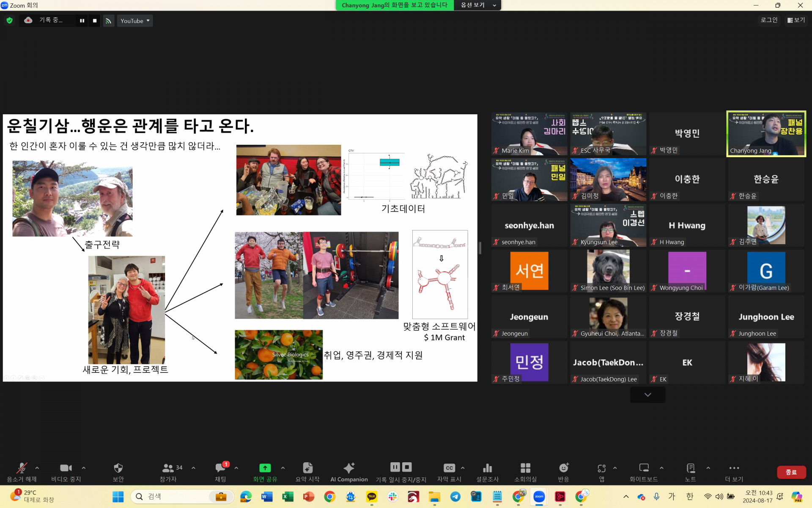Image resolution: width=812 pixels, height=508 pixels.
Task: Click the 로그인 link
Action: tap(769, 20)
